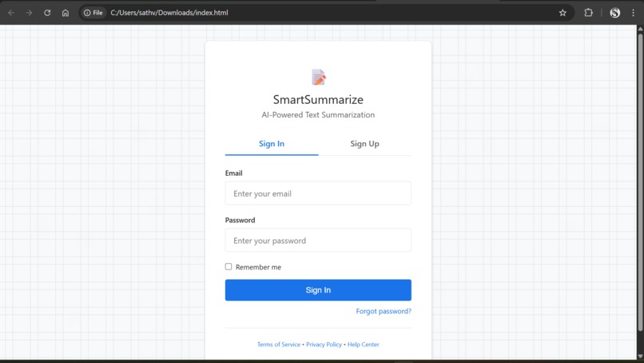Open the extensions puzzle icon

588,13
